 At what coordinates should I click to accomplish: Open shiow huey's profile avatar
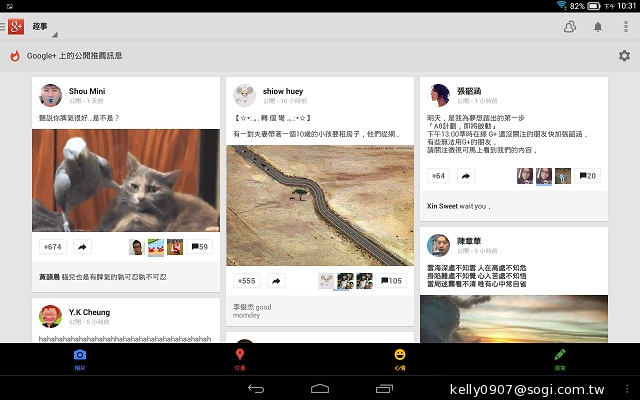(244, 96)
